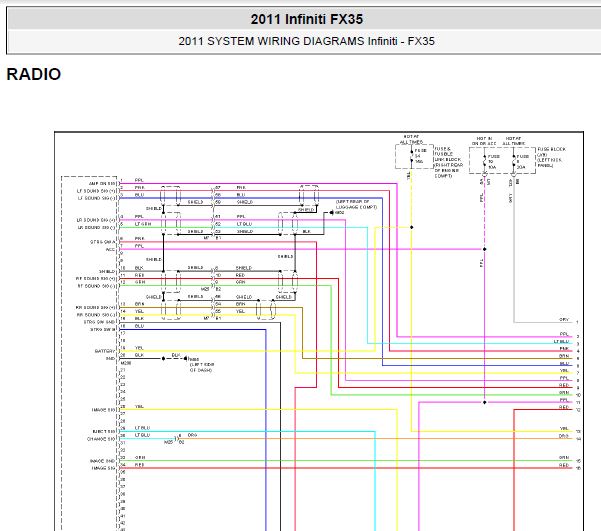This screenshot has height=531, width=601.
Task: Click the RF SOUND SIG (+) pin label
Action: pyautogui.click(x=96, y=279)
